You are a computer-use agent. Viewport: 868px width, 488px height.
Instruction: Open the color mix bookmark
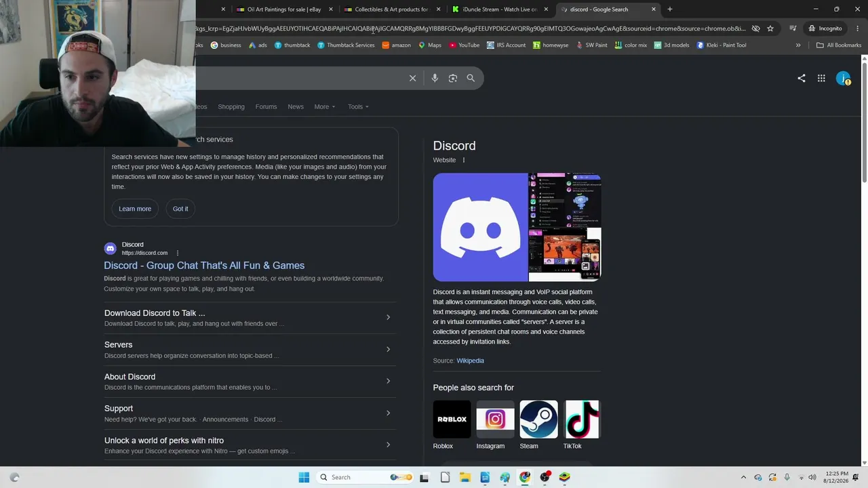click(631, 45)
